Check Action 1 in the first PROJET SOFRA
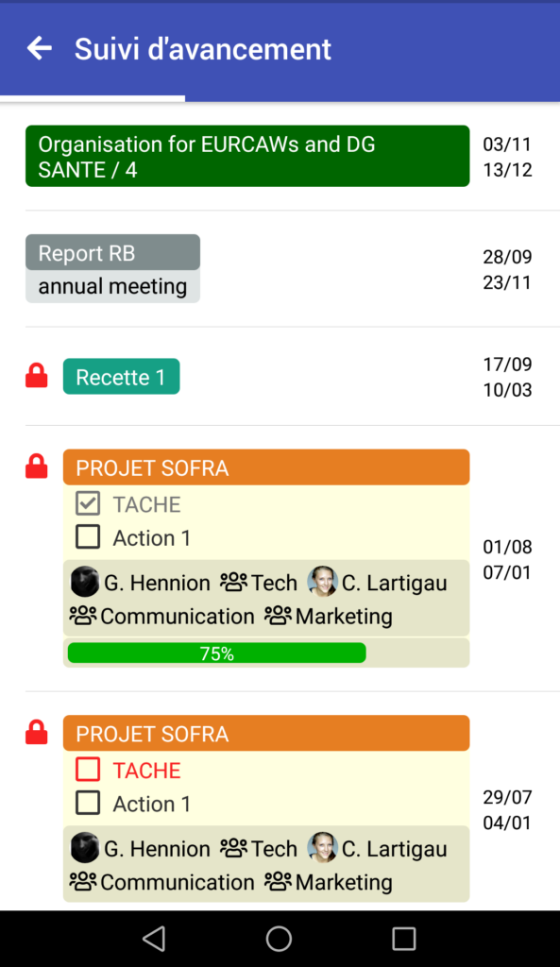Image resolution: width=560 pixels, height=967 pixels. (88, 536)
